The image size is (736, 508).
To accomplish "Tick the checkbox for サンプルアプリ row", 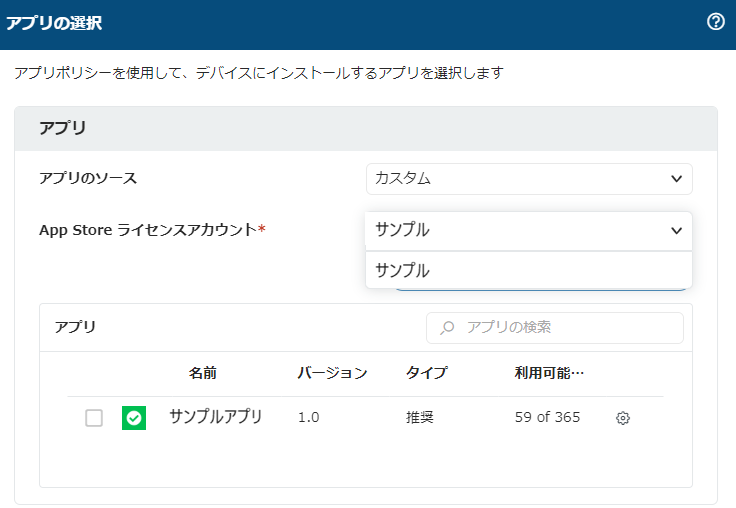I will pyautogui.click(x=94, y=418).
